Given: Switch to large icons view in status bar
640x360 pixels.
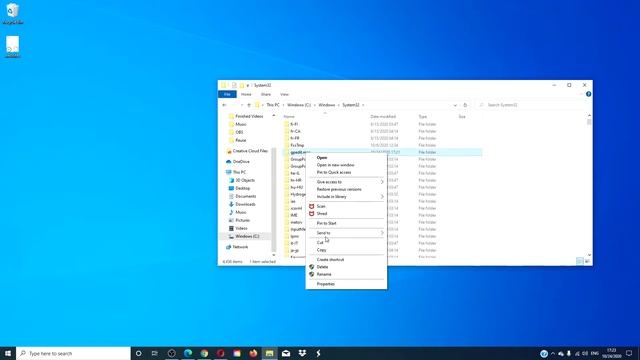Looking at the screenshot, I should 587,261.
